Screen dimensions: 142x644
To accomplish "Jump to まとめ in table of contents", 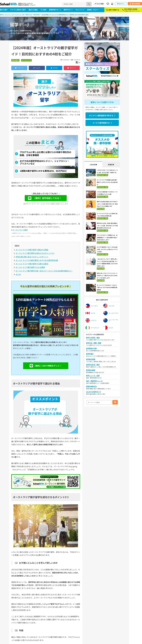I will point(18,274).
